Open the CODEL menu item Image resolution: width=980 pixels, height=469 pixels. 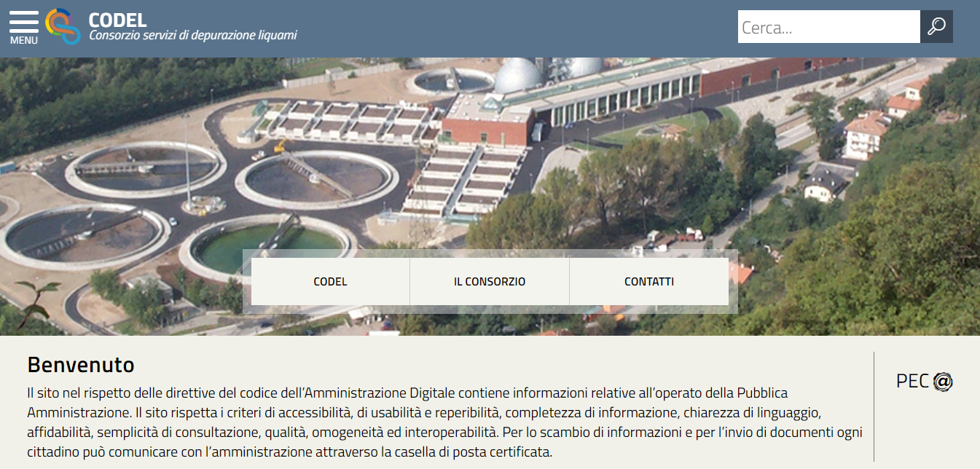(x=330, y=281)
